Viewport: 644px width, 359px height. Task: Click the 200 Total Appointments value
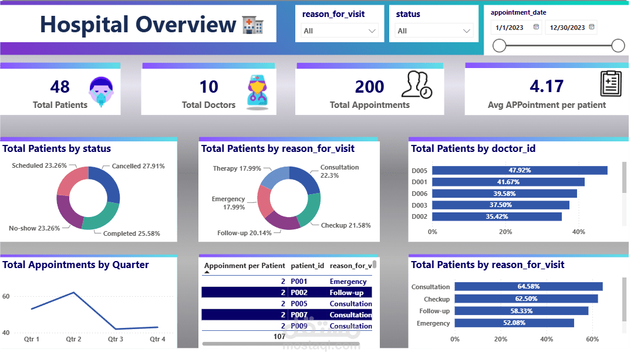(370, 87)
